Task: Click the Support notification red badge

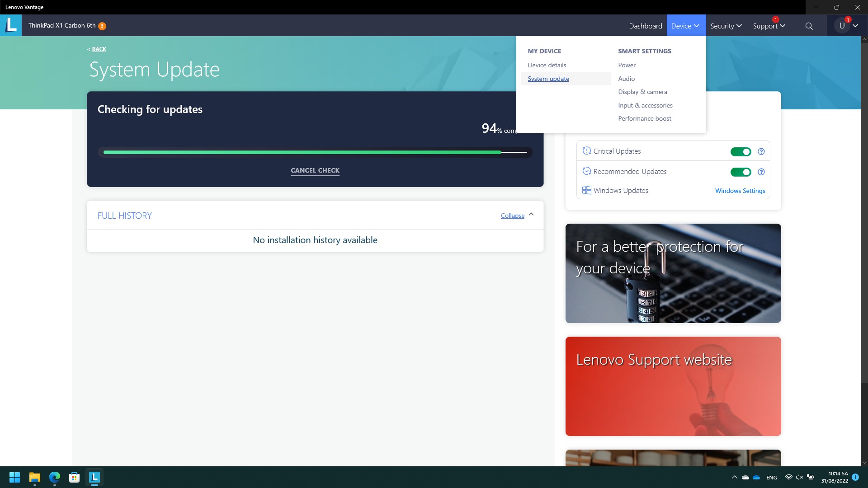Action: 776,19
